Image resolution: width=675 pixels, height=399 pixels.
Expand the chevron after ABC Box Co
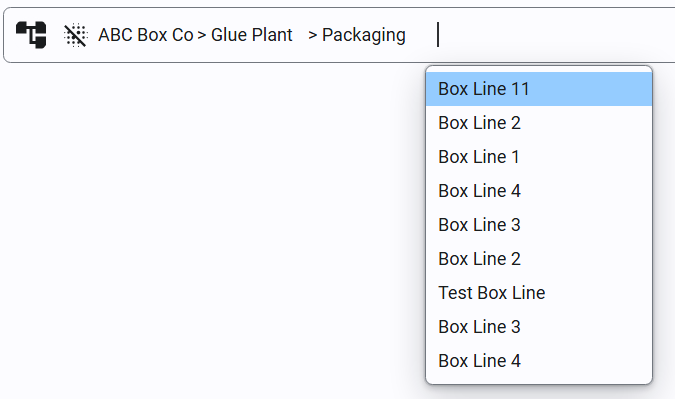202,35
